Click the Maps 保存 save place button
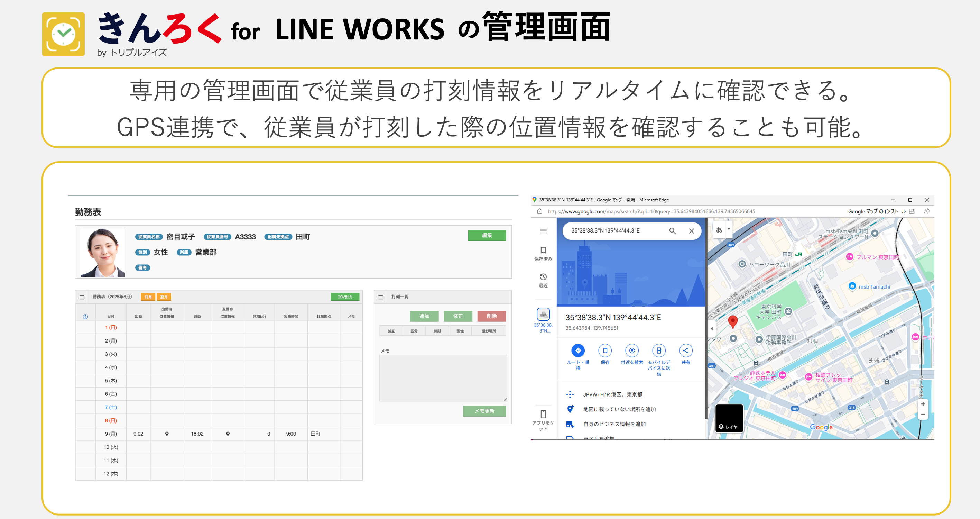This screenshot has width=980, height=519. [605, 355]
